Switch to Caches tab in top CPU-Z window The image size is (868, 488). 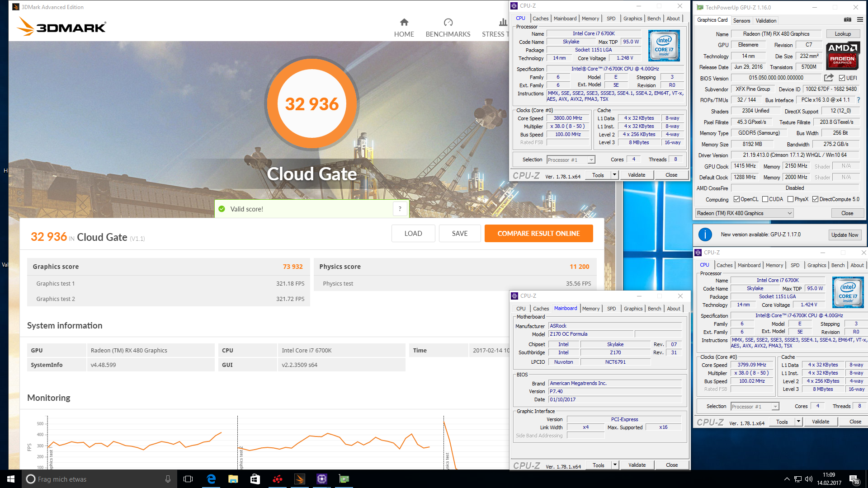[540, 19]
